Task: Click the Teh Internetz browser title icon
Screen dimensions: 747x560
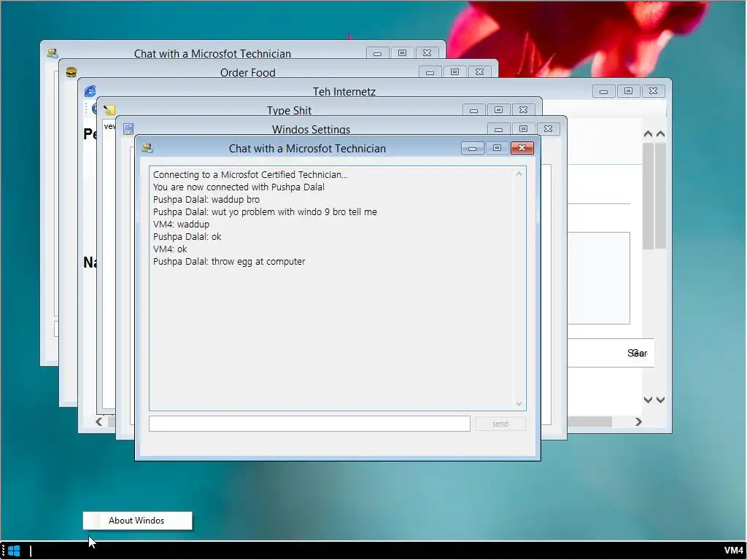Action: point(90,91)
